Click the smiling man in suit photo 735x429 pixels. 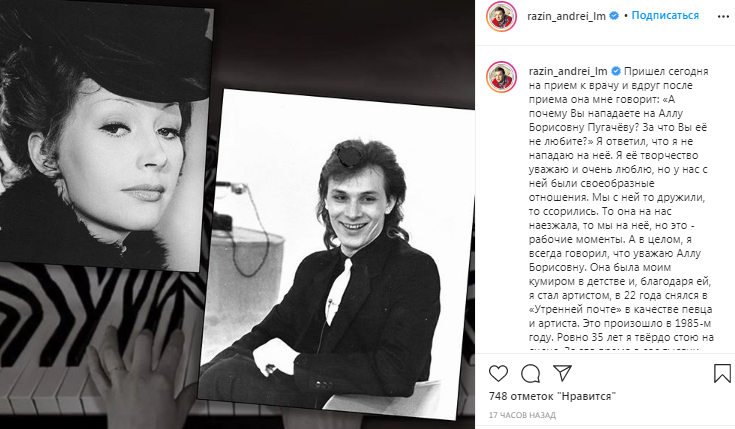pyautogui.click(x=337, y=253)
